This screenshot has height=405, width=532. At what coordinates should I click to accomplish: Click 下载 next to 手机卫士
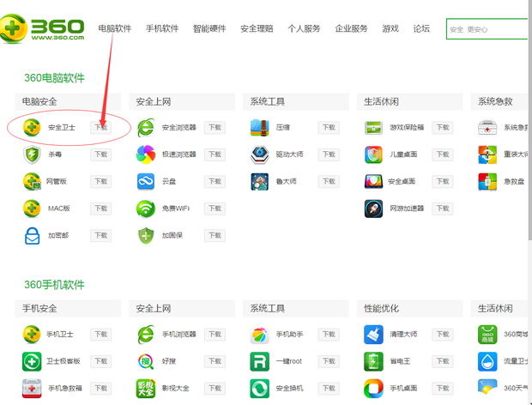100,334
